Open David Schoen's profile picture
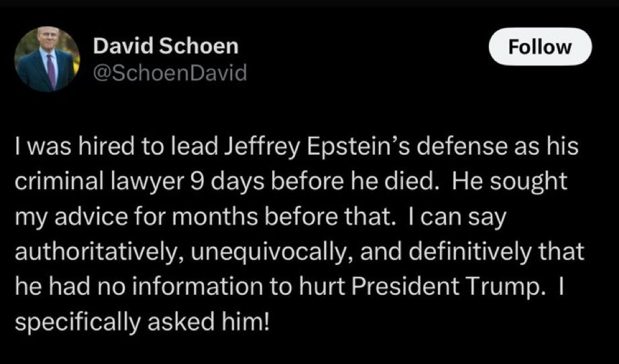 [48, 60]
